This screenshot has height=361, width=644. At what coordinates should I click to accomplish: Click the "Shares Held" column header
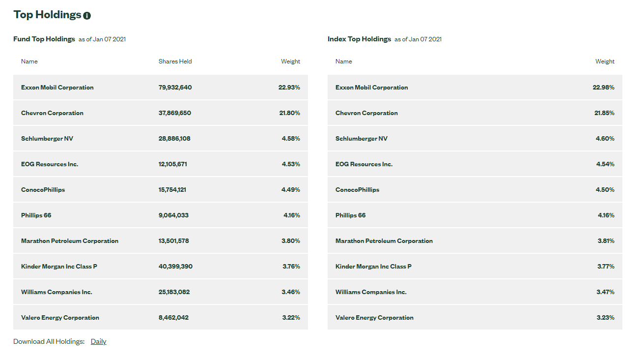pyautogui.click(x=175, y=61)
